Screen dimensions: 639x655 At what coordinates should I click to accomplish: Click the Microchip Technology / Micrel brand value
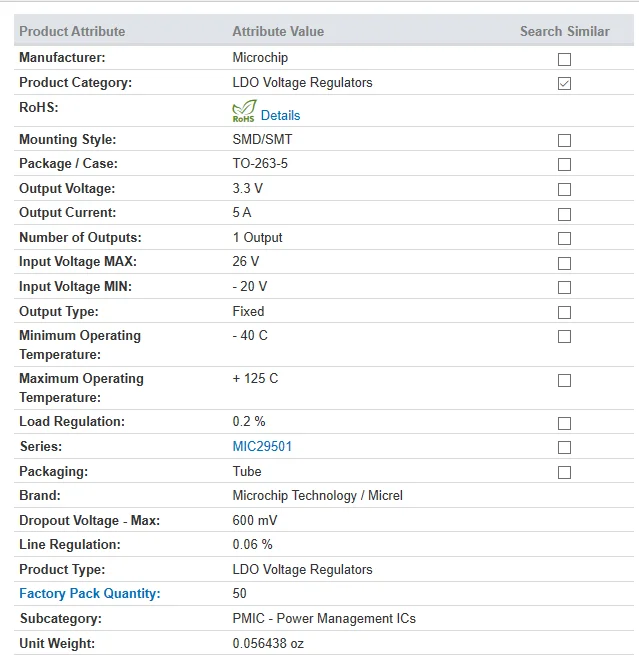[317, 496]
